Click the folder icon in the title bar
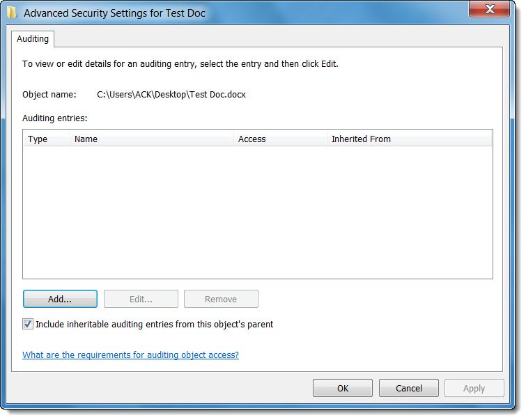The image size is (526, 420). pos(12,13)
